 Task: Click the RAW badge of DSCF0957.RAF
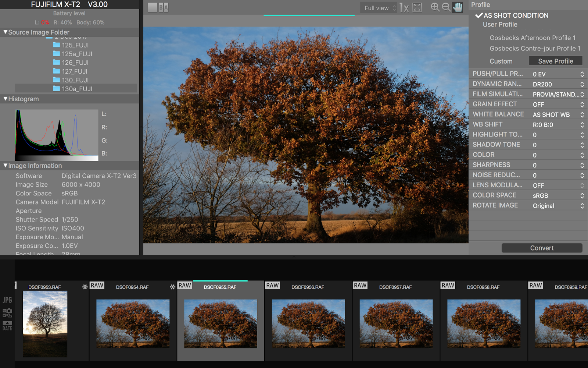360,285
